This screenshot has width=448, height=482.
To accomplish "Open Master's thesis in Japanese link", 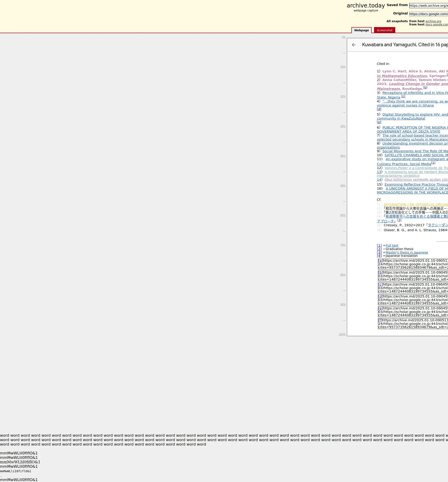I will [406, 253].
